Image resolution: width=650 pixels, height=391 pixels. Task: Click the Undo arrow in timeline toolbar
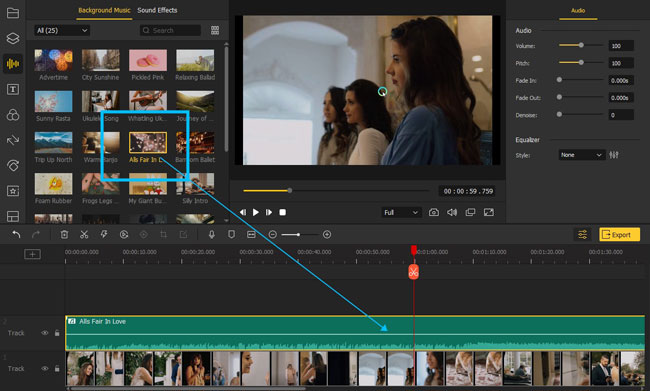pos(16,235)
